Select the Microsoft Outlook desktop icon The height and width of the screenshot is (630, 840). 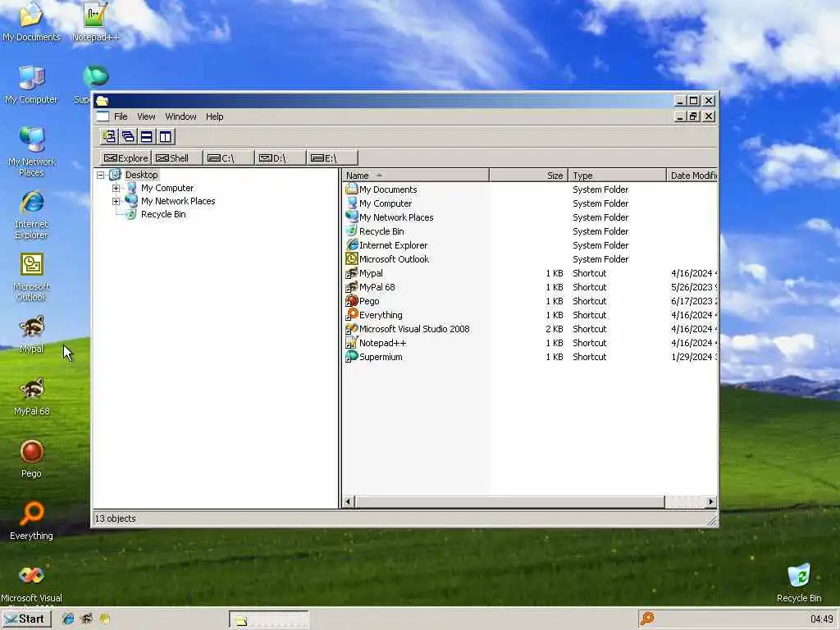31,277
